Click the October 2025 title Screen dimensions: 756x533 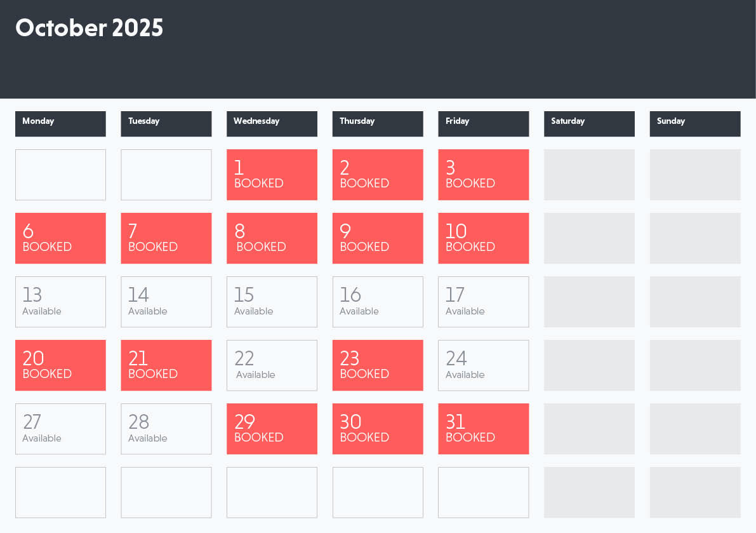(x=90, y=27)
